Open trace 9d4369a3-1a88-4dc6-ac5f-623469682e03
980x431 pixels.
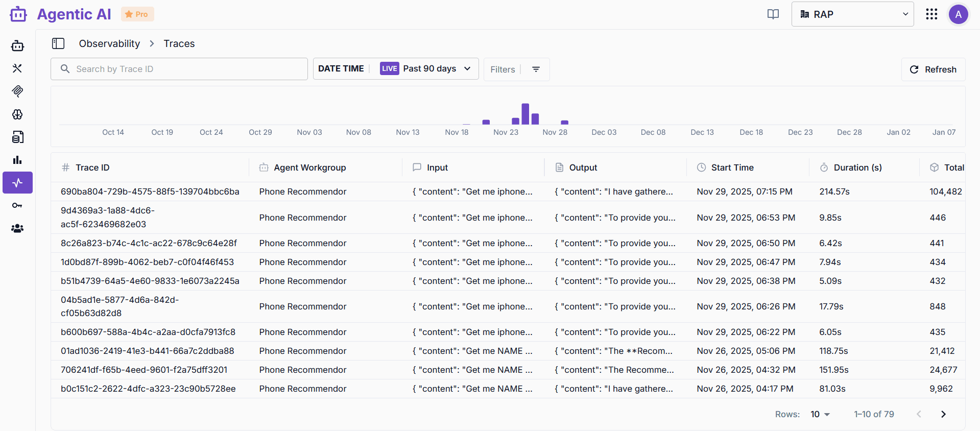point(108,217)
